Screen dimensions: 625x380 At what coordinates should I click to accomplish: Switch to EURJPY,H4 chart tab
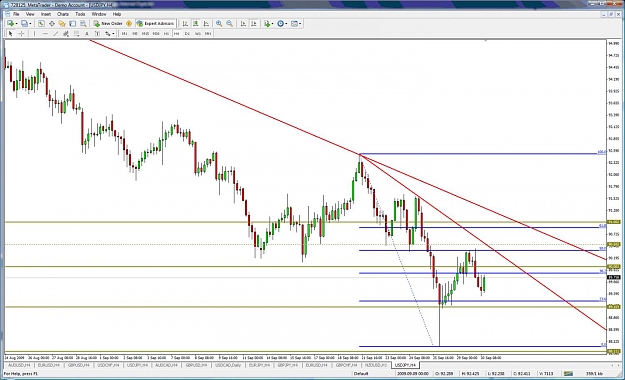coord(259,365)
